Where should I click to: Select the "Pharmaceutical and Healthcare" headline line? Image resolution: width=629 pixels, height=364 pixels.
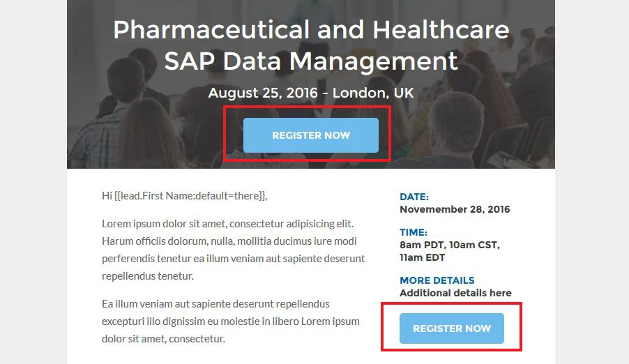pos(311,30)
